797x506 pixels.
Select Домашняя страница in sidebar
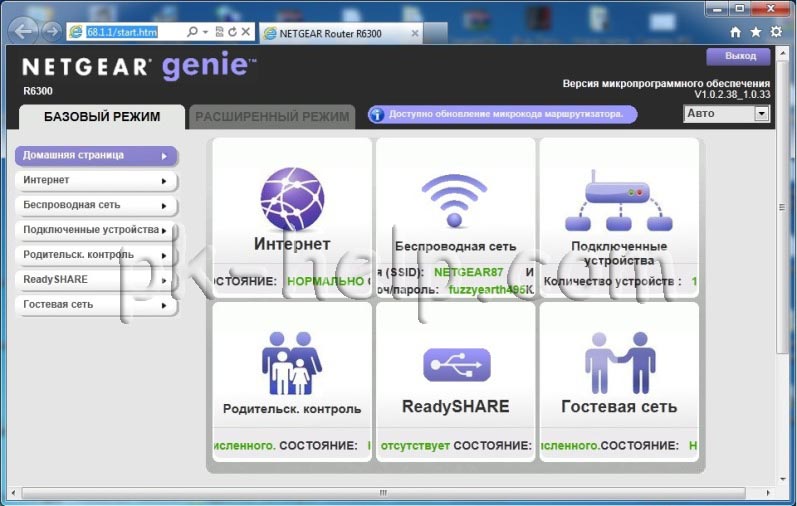[x=96, y=156]
